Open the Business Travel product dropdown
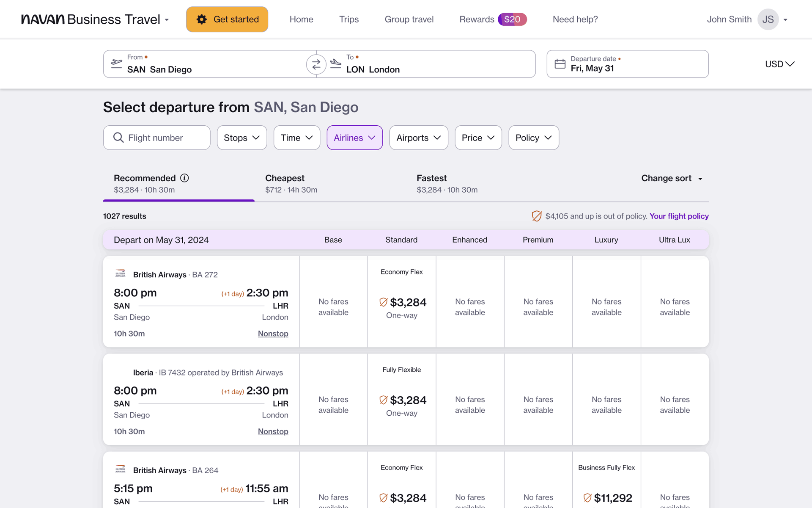Screen dimensions: 812x508 coord(167,20)
